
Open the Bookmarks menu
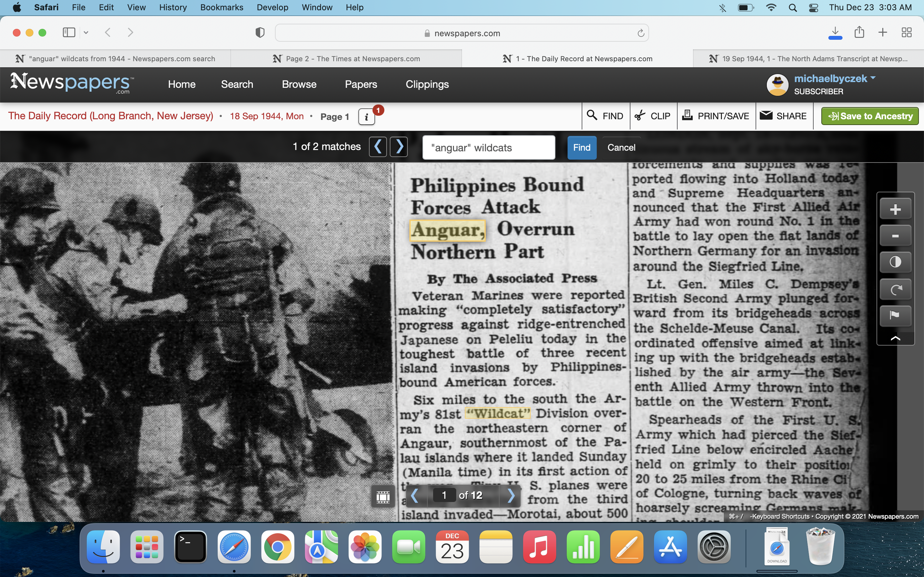pos(221,7)
